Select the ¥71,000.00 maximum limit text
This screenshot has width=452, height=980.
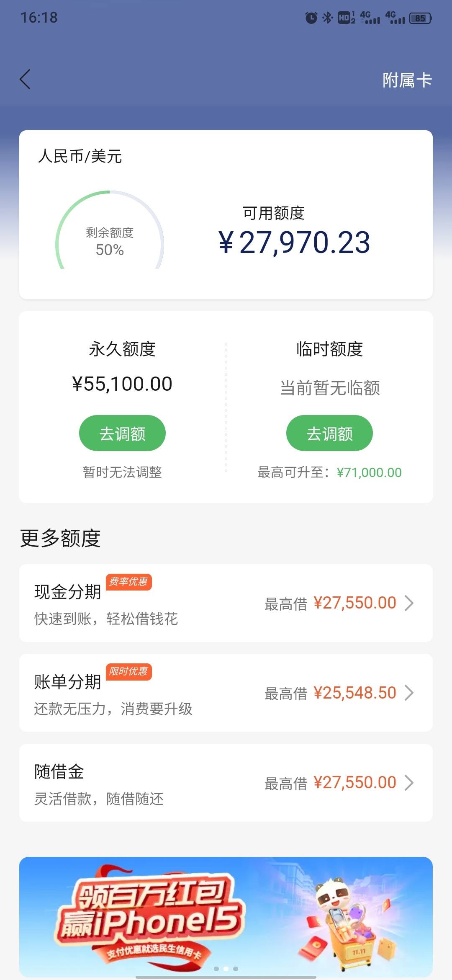coord(369,472)
